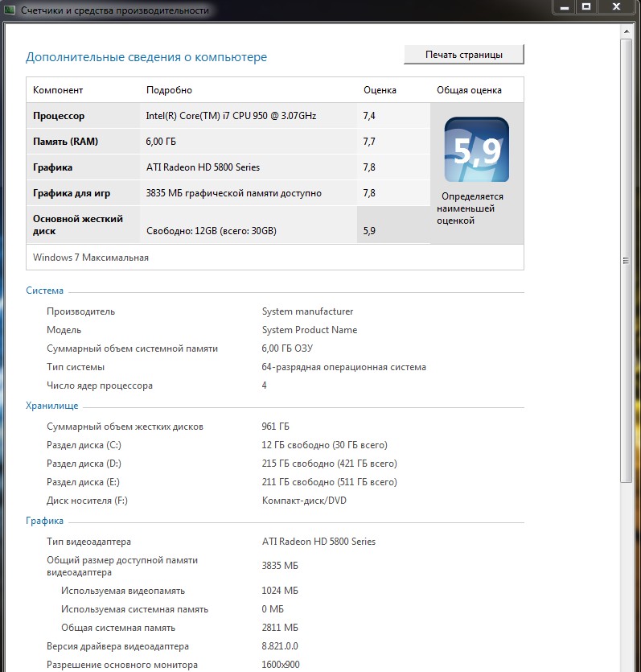Image resolution: width=641 pixels, height=672 pixels.
Task: Click the 5,9 Windows Experience Index badge
Action: click(x=477, y=150)
